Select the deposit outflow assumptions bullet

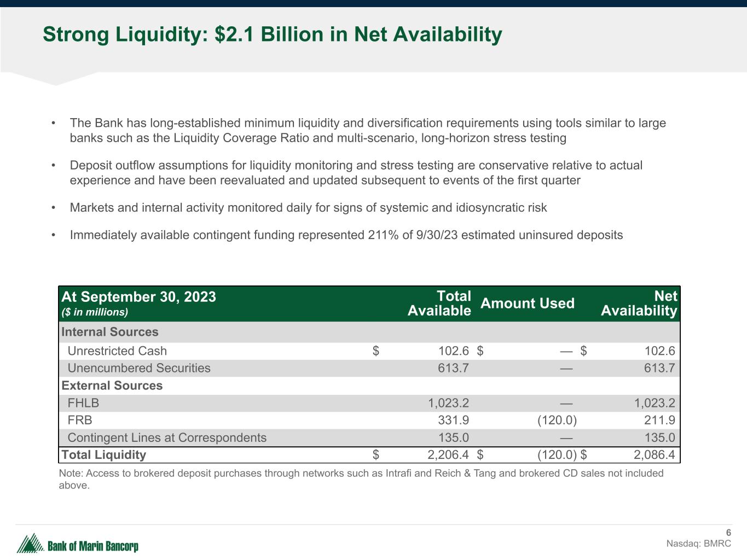pyautogui.click(x=356, y=173)
